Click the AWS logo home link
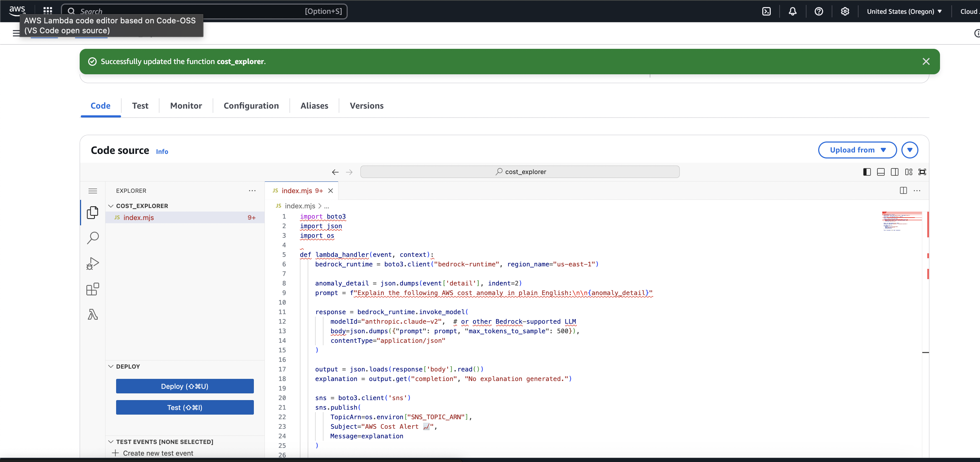Screen dimensions: 980x462 pyautogui.click(x=17, y=10)
